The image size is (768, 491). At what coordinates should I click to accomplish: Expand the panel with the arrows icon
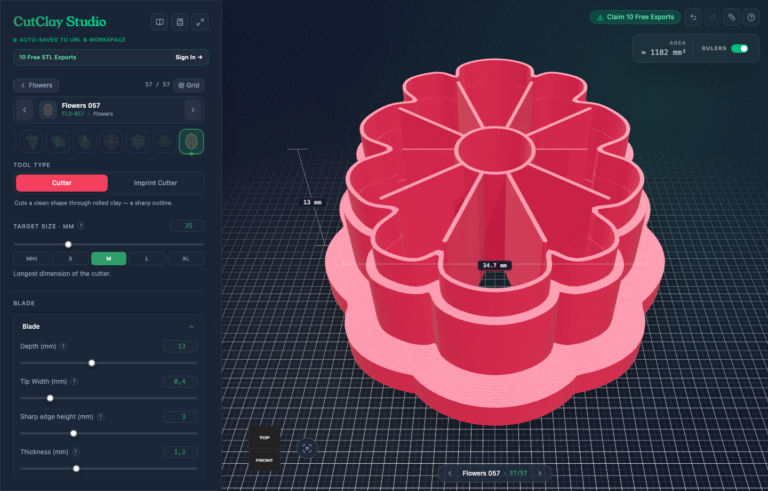[200, 22]
